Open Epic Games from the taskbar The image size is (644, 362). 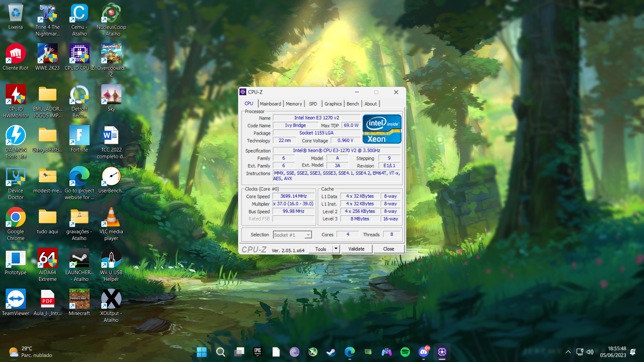coord(258,352)
